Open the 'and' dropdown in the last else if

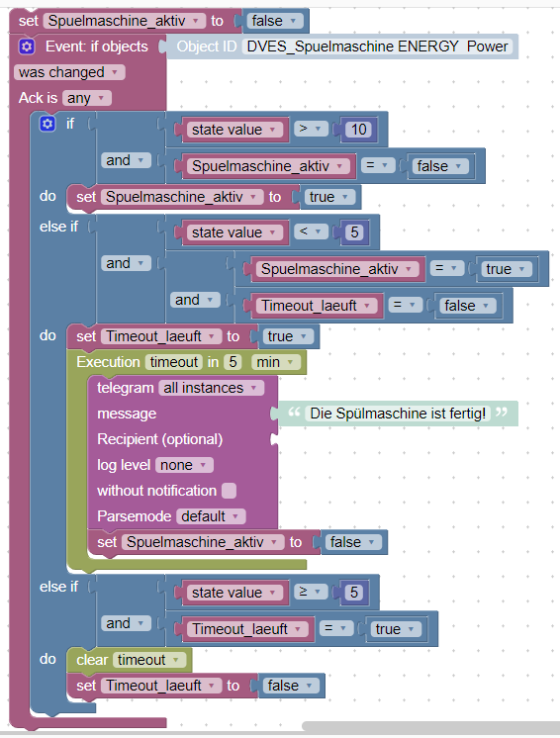click(126, 623)
